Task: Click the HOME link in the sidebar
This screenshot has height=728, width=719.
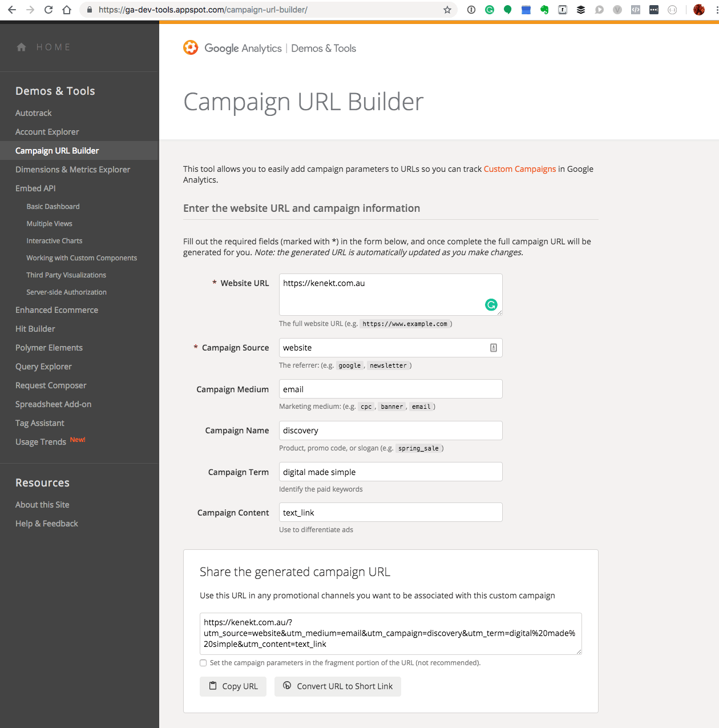Action: [x=54, y=47]
